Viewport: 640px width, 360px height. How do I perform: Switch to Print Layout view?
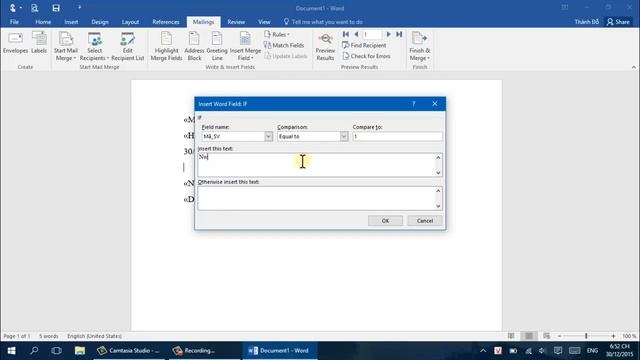(x=529, y=336)
